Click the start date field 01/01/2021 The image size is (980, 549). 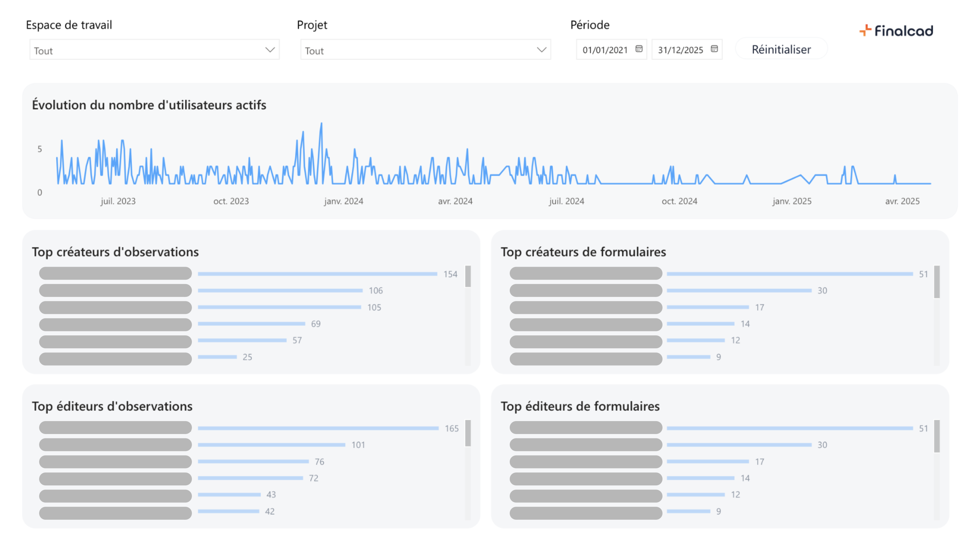point(605,50)
